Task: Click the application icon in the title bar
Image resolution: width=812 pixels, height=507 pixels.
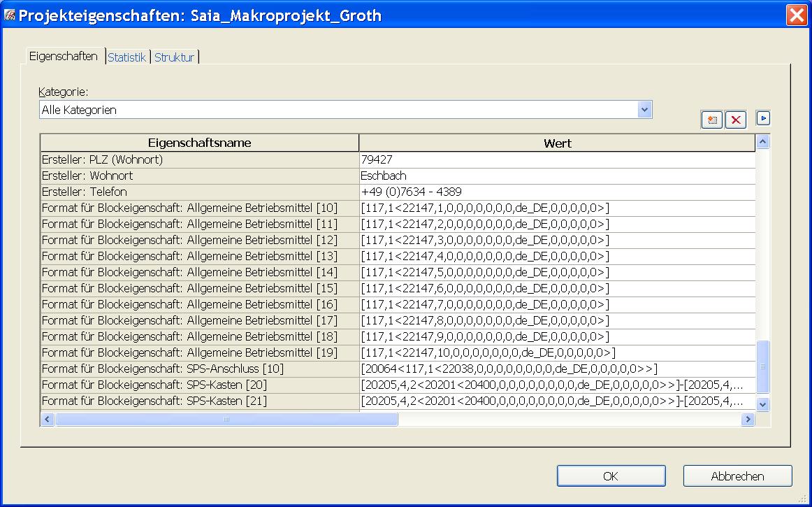Action: pos(10,15)
